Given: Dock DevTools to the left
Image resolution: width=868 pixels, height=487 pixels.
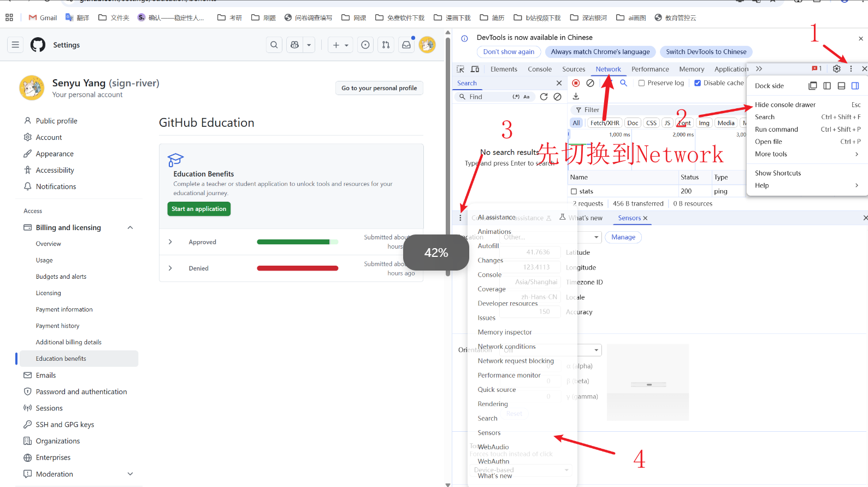Looking at the screenshot, I should 827,86.
